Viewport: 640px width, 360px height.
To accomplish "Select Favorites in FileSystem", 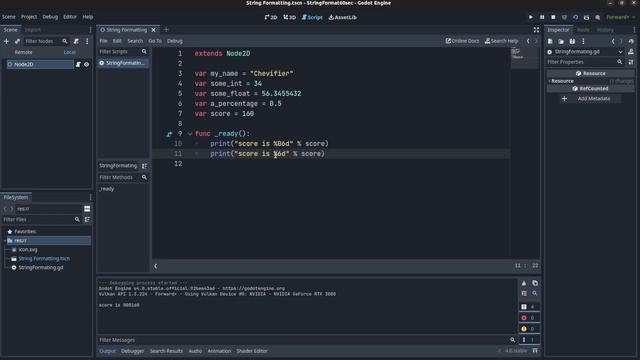I will click(25, 231).
